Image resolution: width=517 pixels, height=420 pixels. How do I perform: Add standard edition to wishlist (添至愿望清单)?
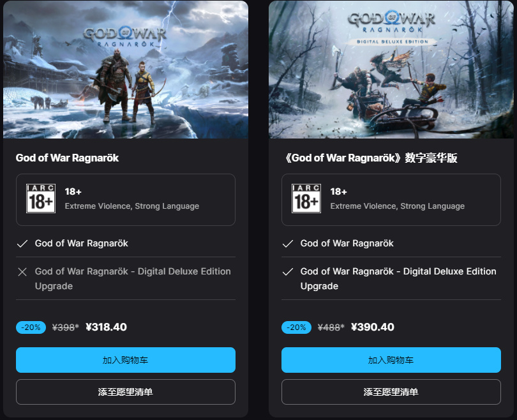(126, 392)
